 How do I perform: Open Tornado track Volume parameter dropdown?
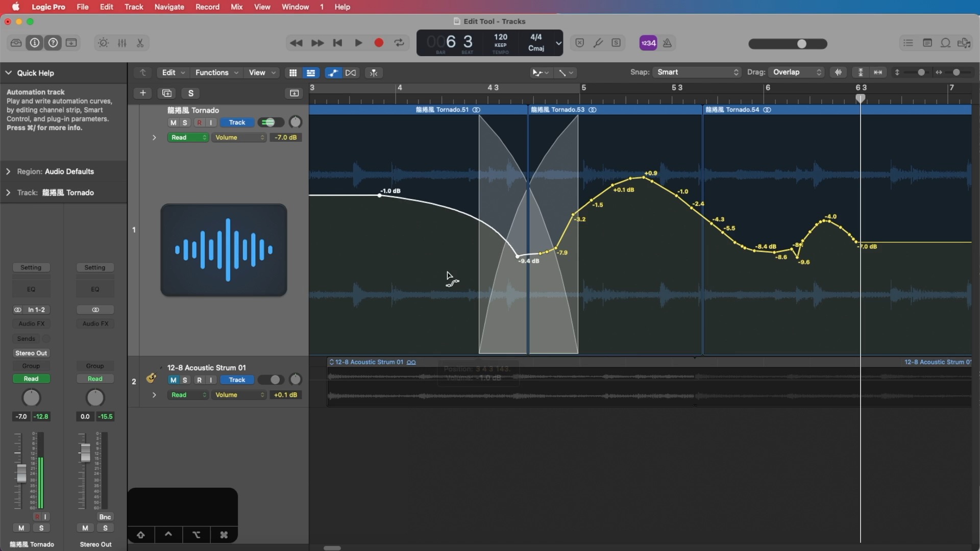(239, 138)
